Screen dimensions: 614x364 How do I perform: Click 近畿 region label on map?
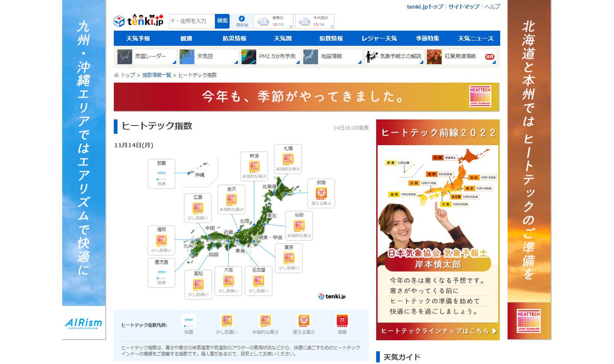228,232
